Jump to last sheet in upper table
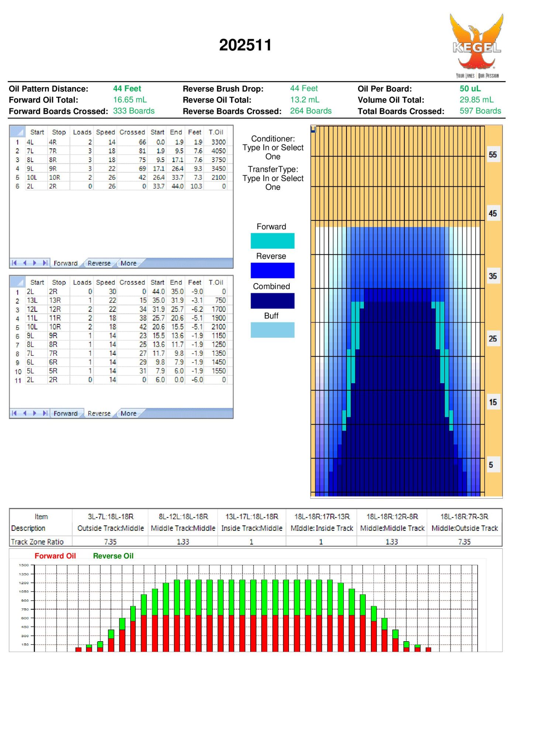 point(45,263)
